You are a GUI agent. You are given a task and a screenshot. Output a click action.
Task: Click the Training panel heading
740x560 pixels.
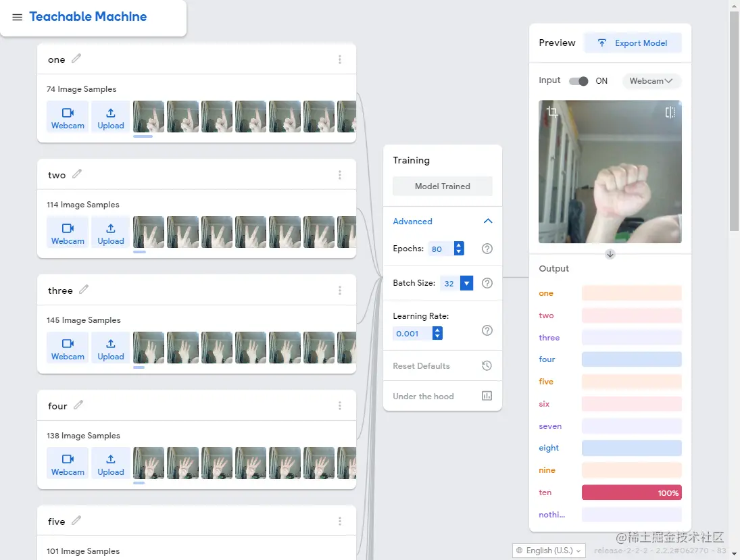point(411,160)
